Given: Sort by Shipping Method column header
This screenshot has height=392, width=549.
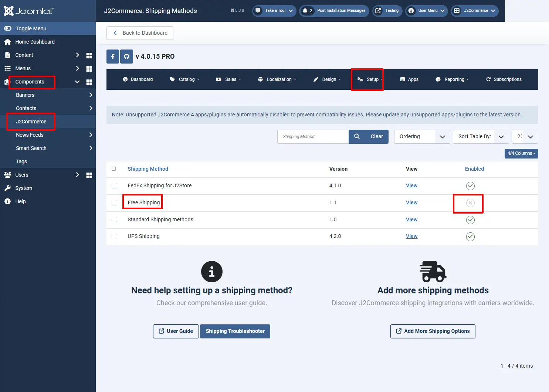Looking at the screenshot, I should [148, 169].
